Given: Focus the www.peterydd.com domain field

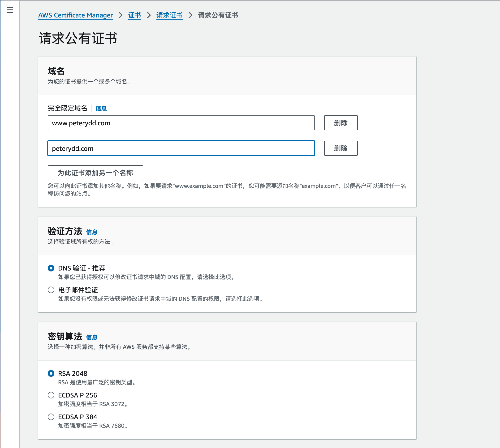Looking at the screenshot, I should point(181,123).
